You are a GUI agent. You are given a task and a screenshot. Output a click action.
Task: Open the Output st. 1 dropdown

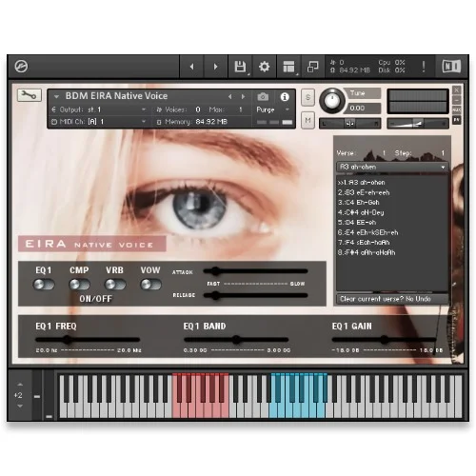coord(98,109)
